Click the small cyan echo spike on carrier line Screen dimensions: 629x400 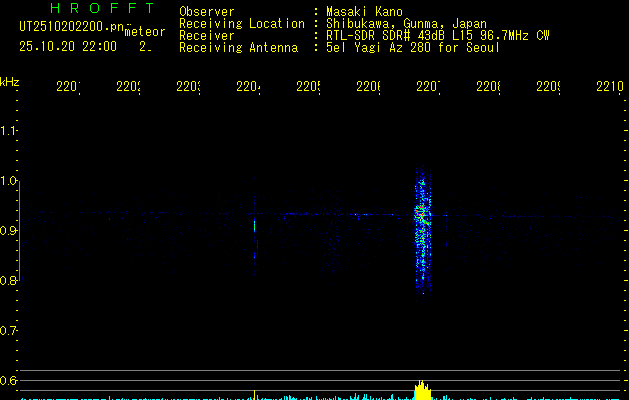coord(254,226)
